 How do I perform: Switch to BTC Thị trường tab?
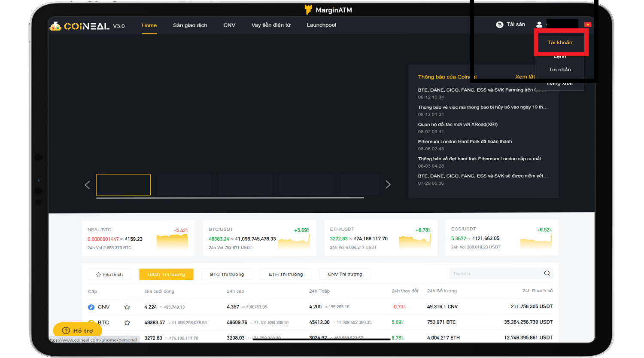227,274
